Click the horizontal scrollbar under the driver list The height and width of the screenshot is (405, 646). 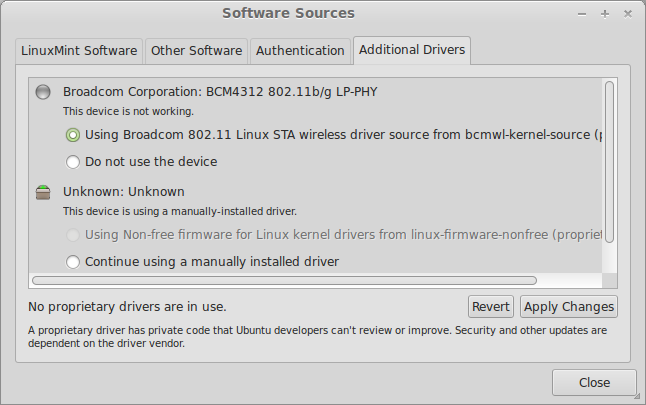coord(285,281)
